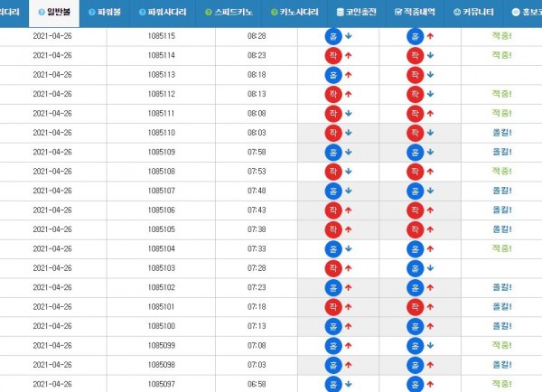Click left blue 홀 badge in row 1085098
This screenshot has height=392, width=542.
coord(333,366)
